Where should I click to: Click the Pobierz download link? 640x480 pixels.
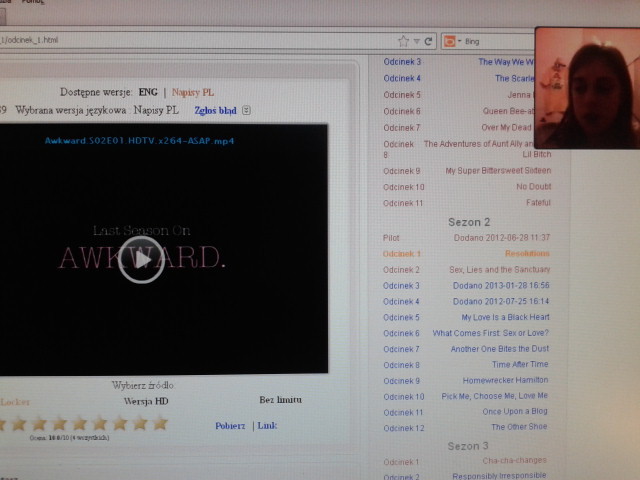(x=230, y=426)
